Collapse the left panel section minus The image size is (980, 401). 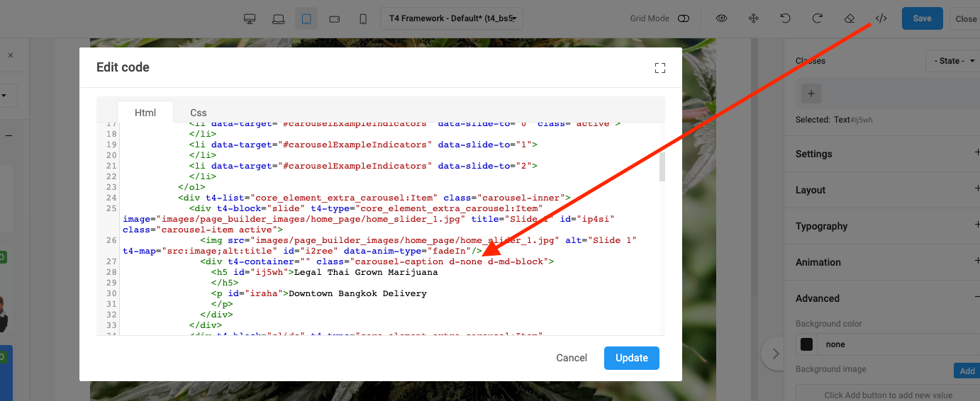pyautogui.click(x=9, y=135)
